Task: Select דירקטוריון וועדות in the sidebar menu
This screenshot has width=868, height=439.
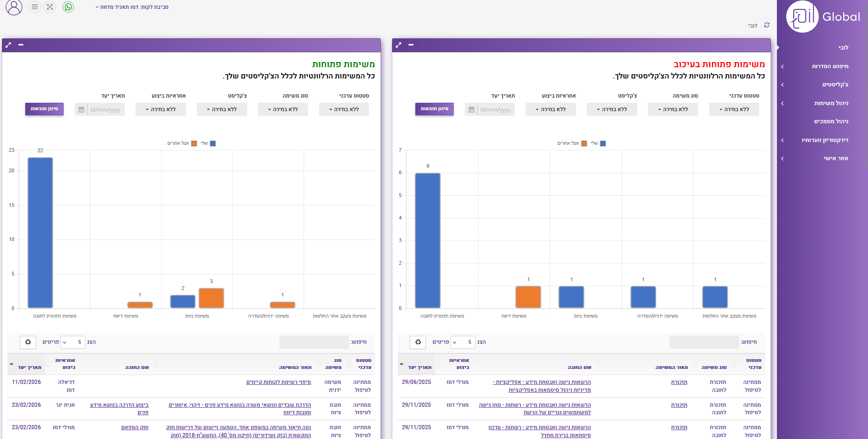Action: pos(825,140)
